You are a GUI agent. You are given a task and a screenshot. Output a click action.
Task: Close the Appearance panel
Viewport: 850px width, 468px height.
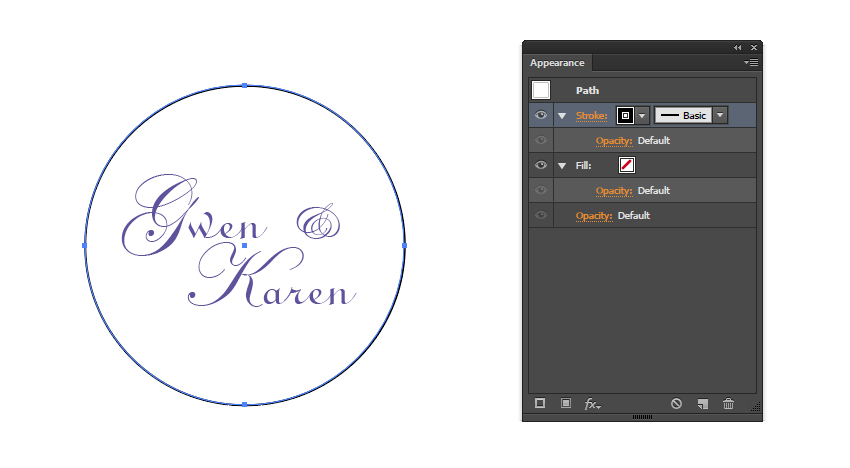(x=754, y=48)
